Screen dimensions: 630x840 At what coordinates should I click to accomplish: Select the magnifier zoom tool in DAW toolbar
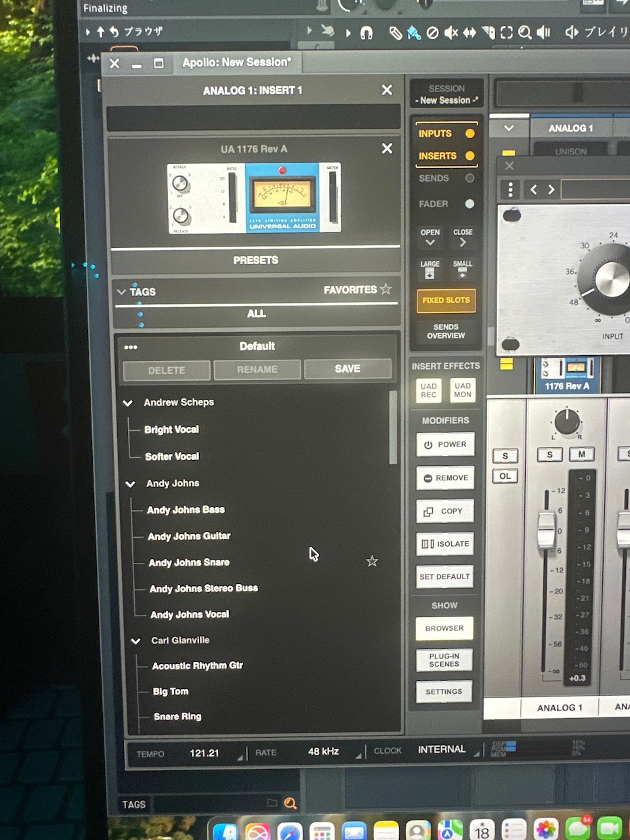(x=525, y=33)
